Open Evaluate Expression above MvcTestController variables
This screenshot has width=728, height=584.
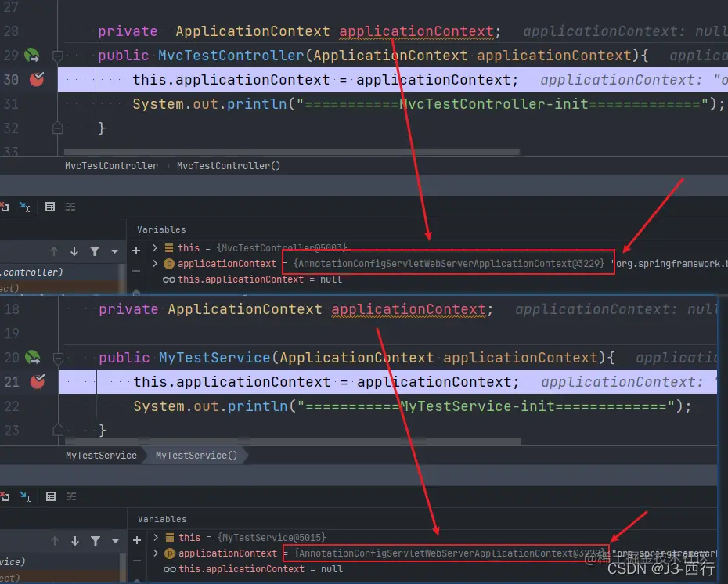coord(49,207)
